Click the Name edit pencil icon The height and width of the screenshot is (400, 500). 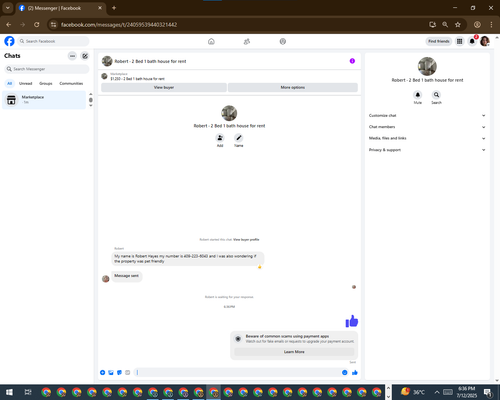[x=239, y=138]
